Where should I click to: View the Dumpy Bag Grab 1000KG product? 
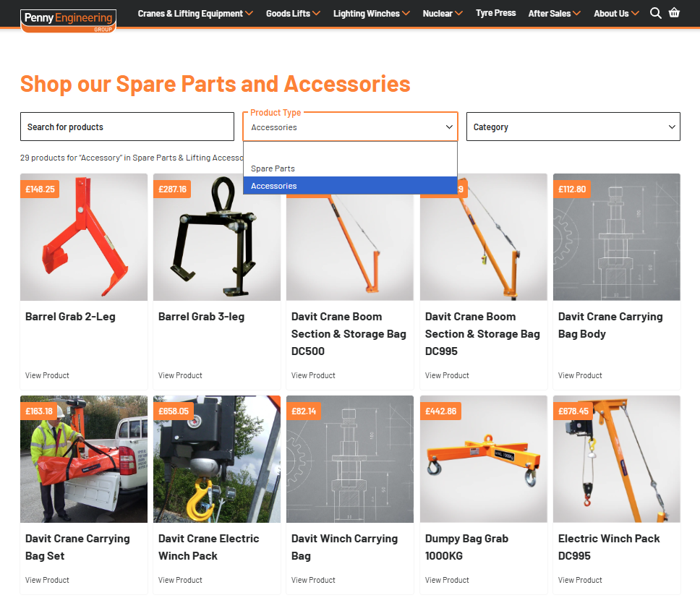(447, 579)
